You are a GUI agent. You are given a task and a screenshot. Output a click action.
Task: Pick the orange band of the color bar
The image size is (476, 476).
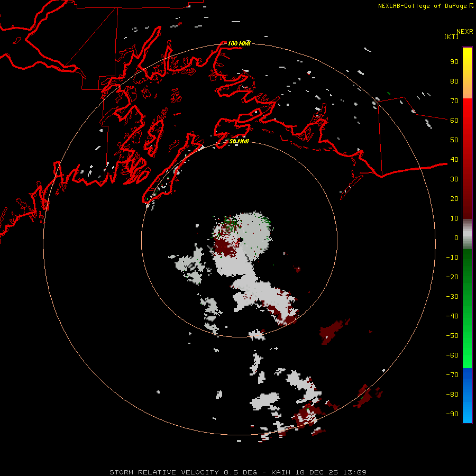click(x=467, y=89)
